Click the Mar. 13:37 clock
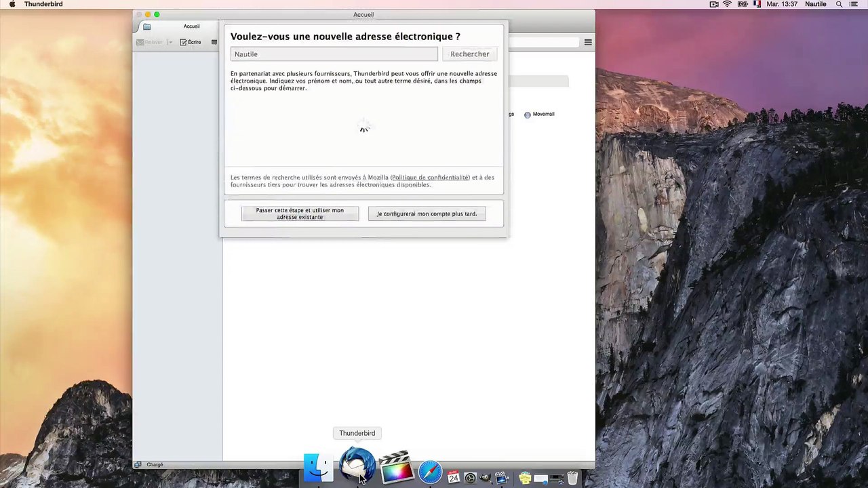The width and height of the screenshot is (868, 488). 782,4
